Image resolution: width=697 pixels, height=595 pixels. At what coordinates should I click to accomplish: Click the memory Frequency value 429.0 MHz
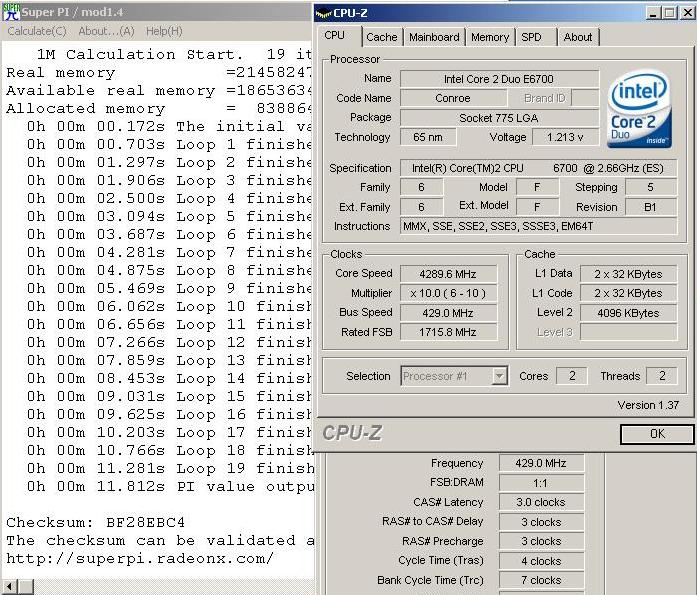coord(541,463)
